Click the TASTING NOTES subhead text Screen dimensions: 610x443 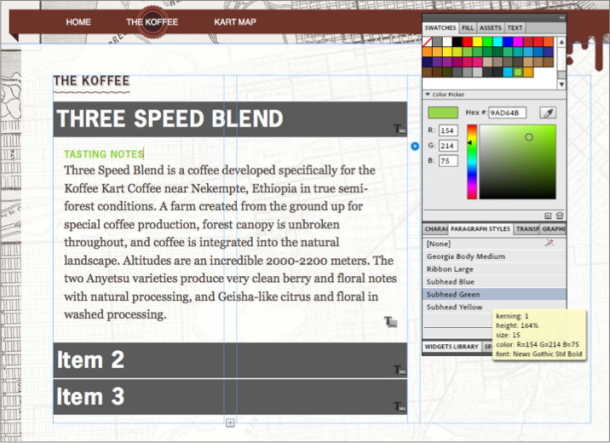click(104, 154)
